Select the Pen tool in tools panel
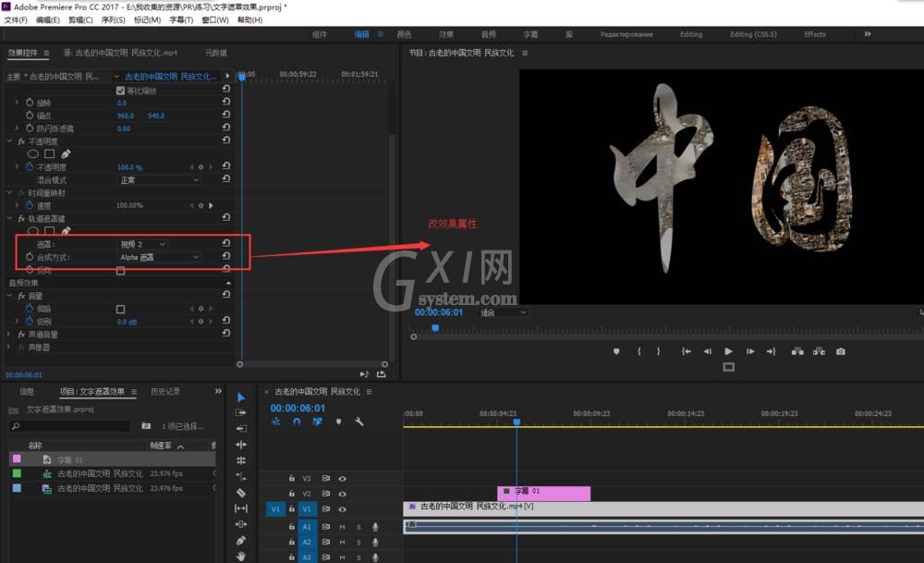The width and height of the screenshot is (924, 563). (x=241, y=540)
